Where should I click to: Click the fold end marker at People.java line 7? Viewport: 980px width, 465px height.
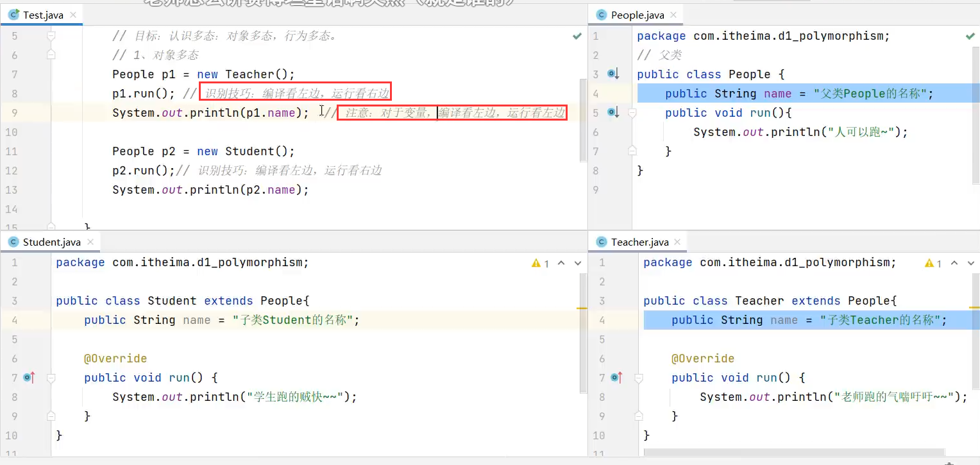632,151
